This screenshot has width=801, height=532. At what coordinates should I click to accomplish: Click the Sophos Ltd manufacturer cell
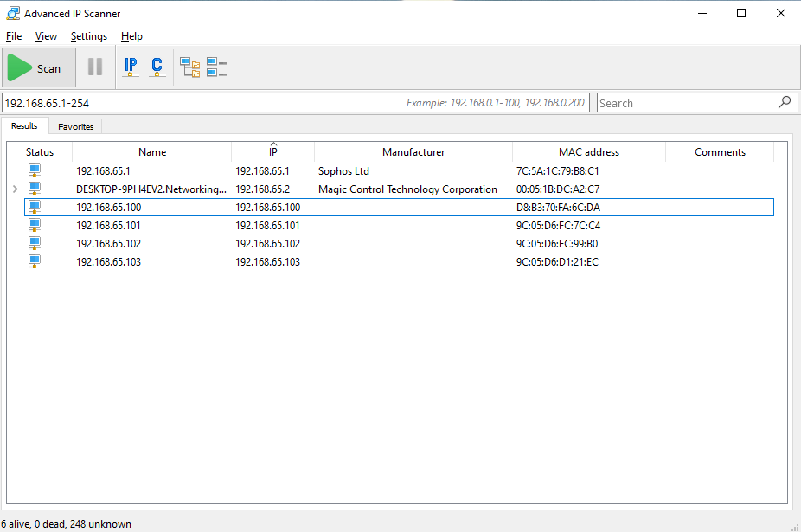tap(343, 170)
